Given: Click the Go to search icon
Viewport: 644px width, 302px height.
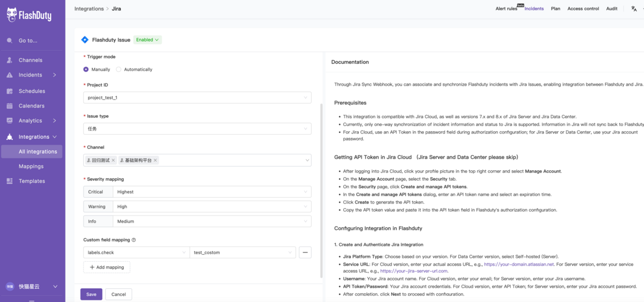Looking at the screenshot, I should point(9,41).
